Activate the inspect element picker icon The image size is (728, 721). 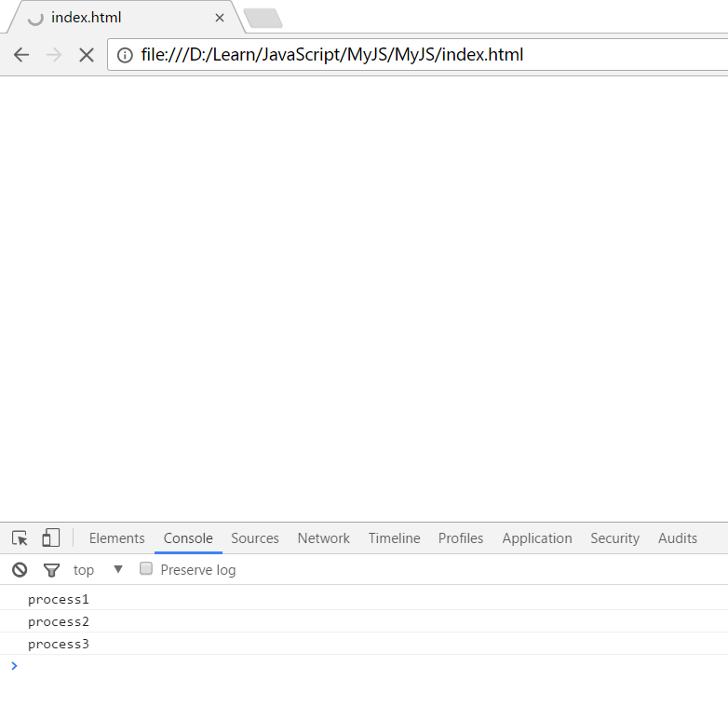(20, 538)
